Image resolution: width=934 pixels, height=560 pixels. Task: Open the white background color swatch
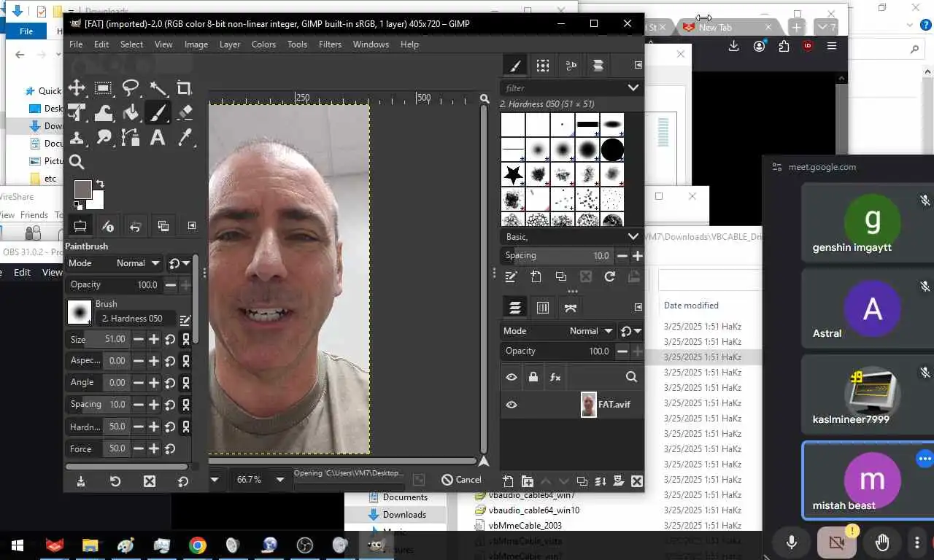[99, 203]
